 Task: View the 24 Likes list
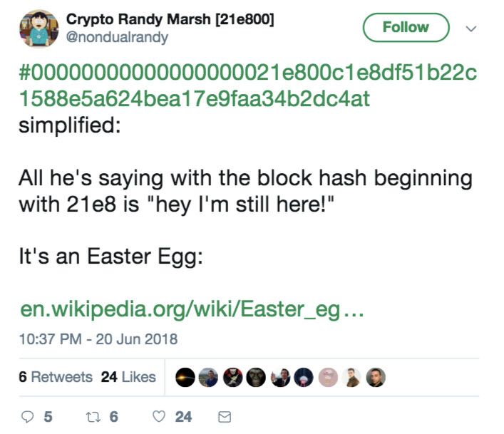(128, 377)
